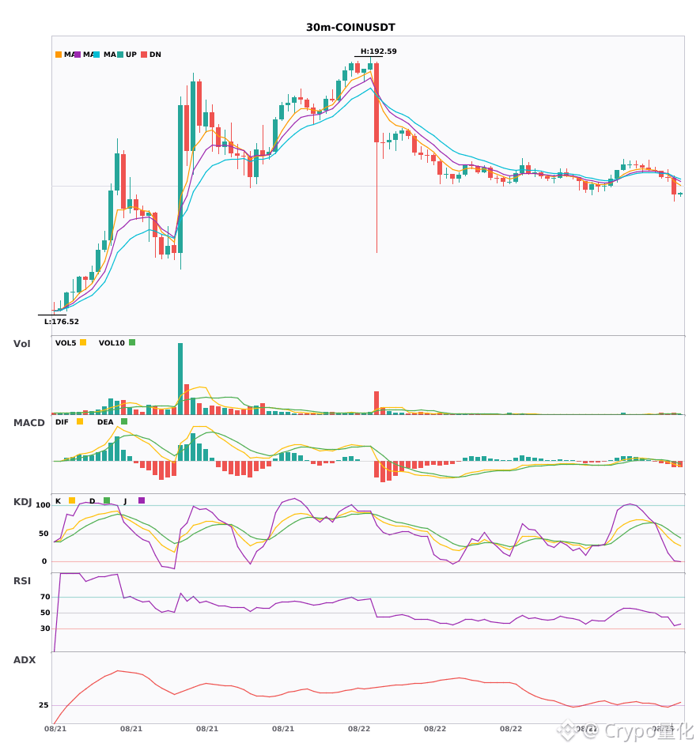Select the teal UP legend swatch

point(120,55)
